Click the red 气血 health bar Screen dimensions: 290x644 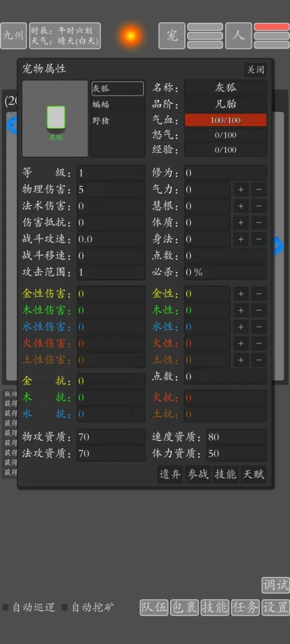pos(226,120)
